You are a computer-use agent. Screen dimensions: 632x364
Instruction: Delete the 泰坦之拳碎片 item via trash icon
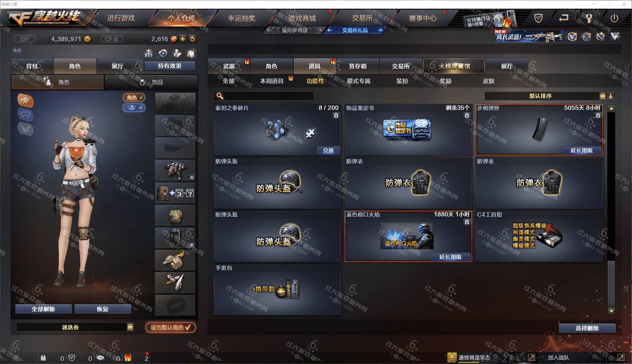(336, 115)
